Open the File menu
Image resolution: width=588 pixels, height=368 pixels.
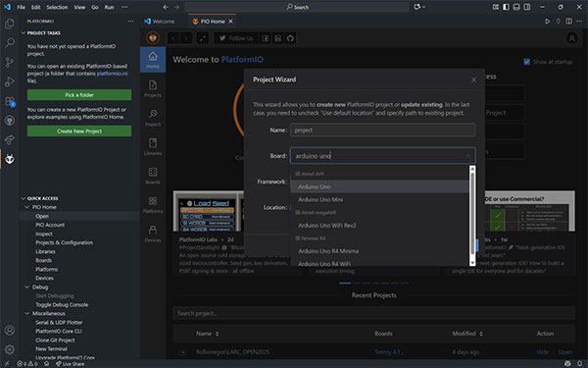click(x=21, y=7)
